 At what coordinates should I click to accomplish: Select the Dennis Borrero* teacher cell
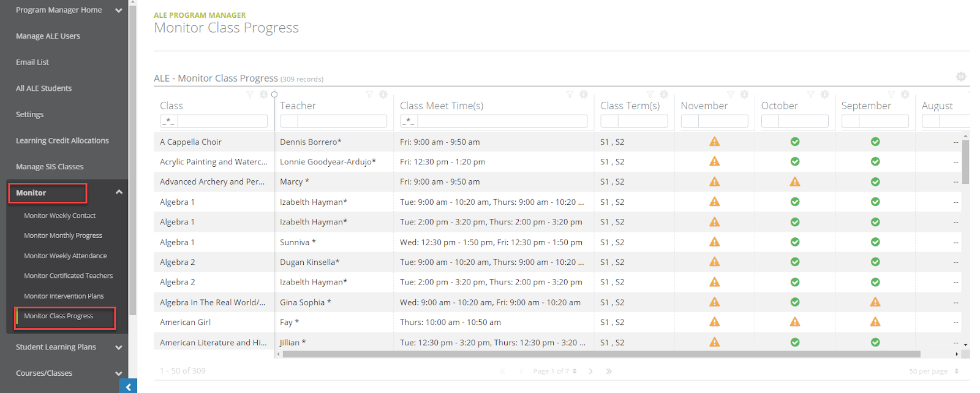point(334,142)
